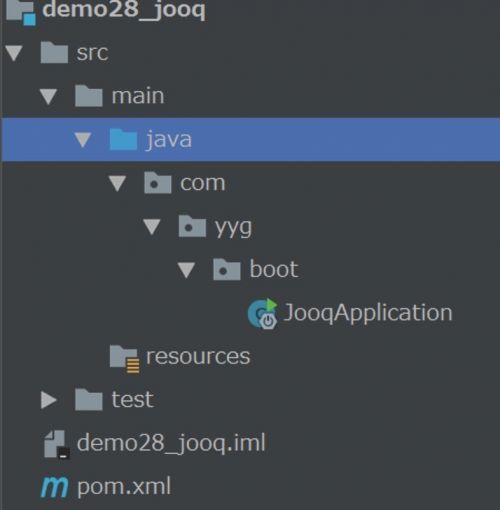Select demo28_jooq.iml file label
This screenshot has width=500, height=510.
pos(171,444)
